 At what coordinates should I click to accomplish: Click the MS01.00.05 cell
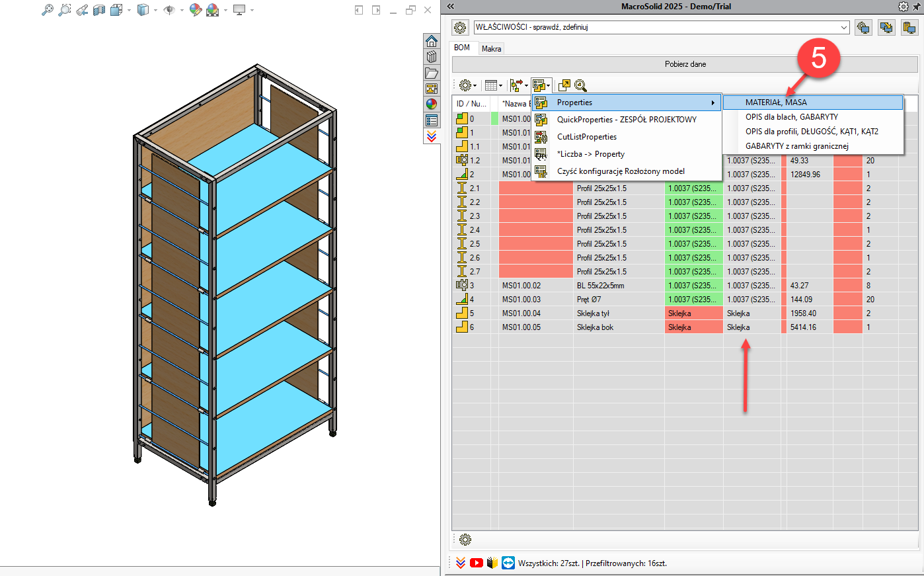pyautogui.click(x=535, y=327)
